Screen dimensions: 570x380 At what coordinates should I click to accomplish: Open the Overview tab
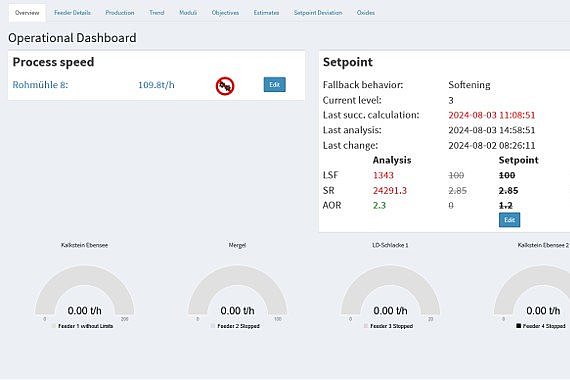tap(27, 13)
